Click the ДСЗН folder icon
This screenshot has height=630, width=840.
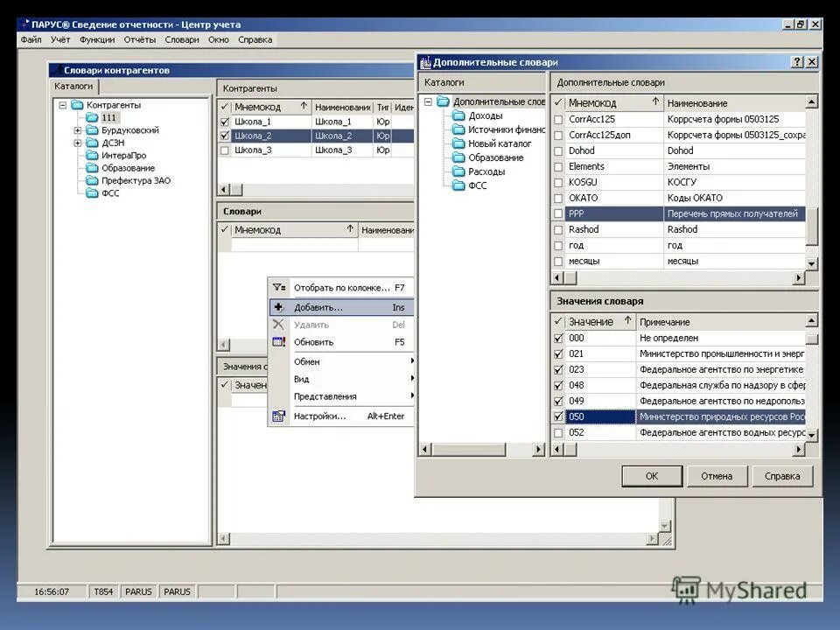93,143
